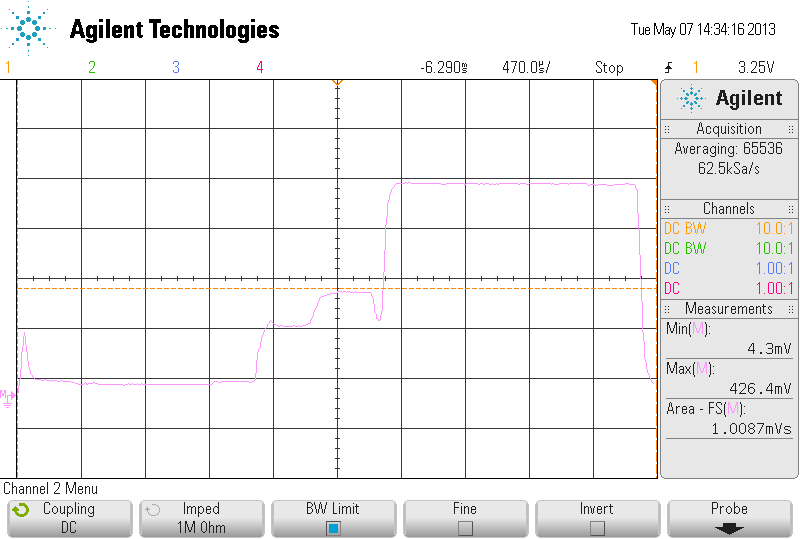Click the 470.0 time per division readout

tap(526, 67)
